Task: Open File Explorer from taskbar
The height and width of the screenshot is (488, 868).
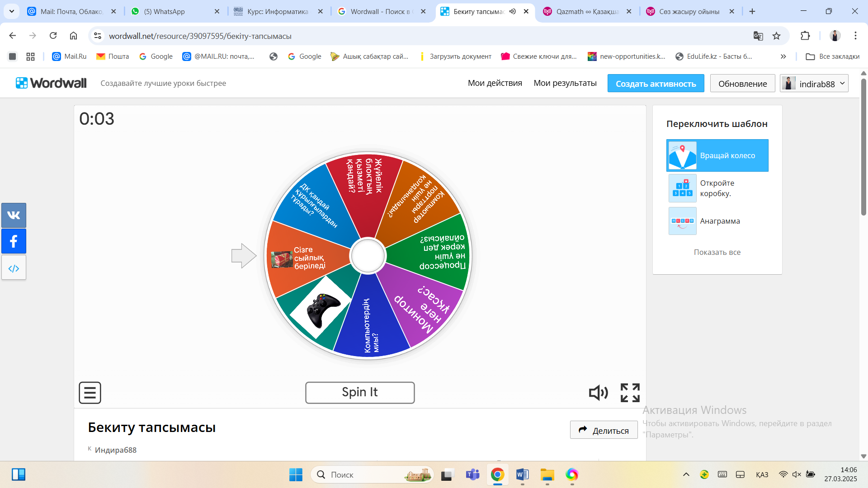Action: click(547, 475)
